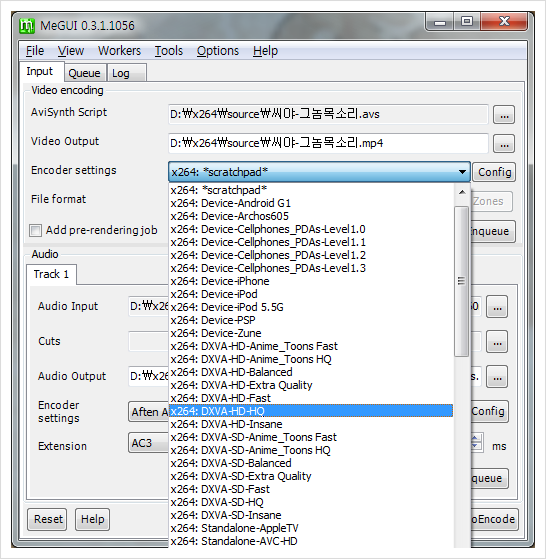Select x264: DXVA-HD-Anime_Toons HQ
Screen dimensions: 546x559
point(311,359)
